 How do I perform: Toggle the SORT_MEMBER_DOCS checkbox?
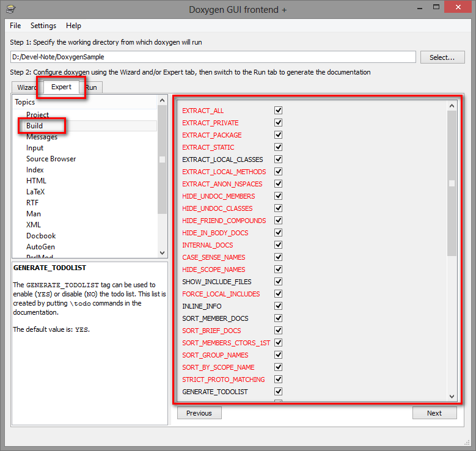tap(278, 318)
